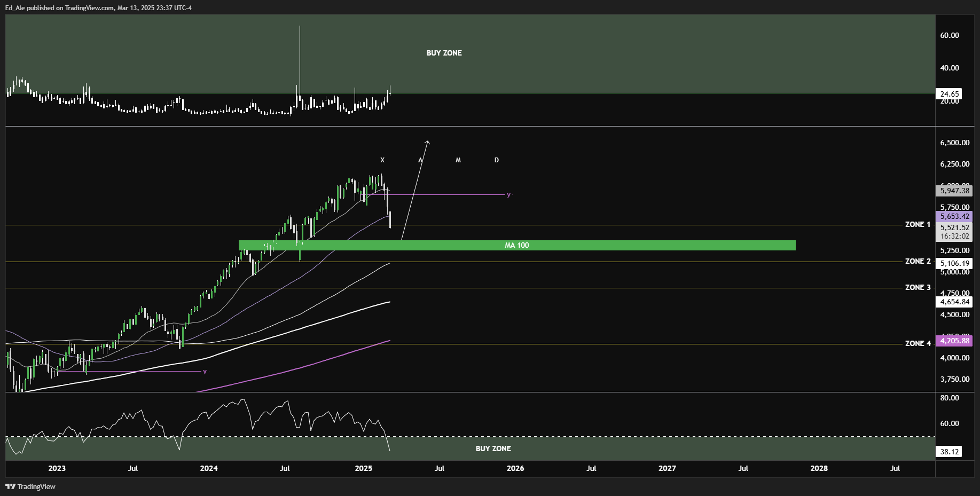Click the 4,500.00 price scale label
The width and height of the screenshot is (980, 496).
(954, 314)
